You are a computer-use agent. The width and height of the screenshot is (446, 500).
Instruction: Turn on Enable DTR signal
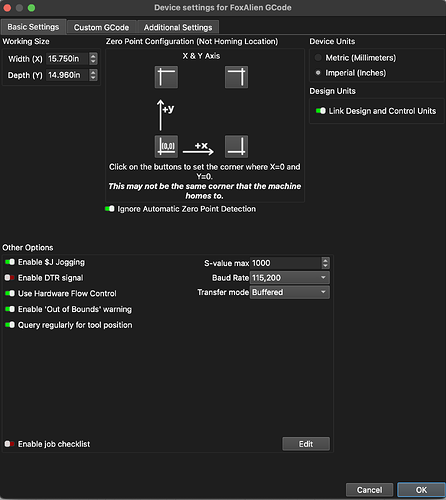click(x=10, y=278)
